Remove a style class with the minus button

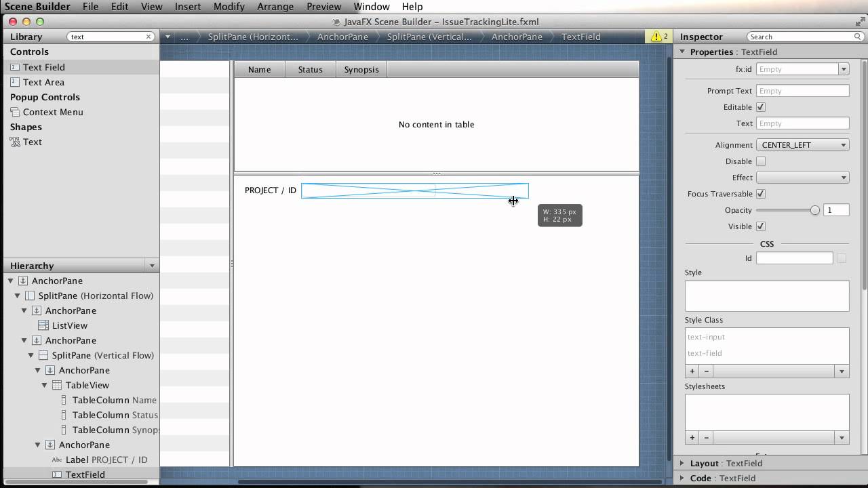(707, 371)
